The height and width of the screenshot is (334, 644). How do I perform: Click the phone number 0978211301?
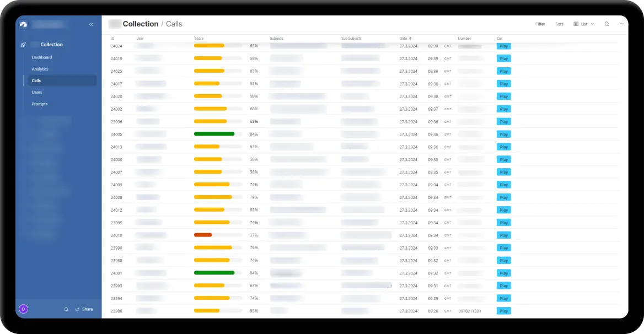[469, 311]
